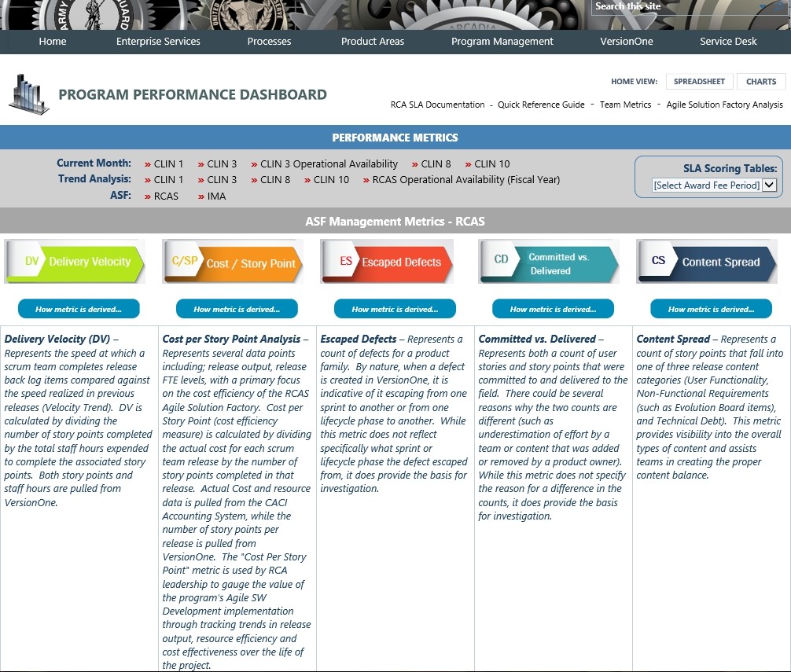Show how Committed vs. Delivered is derived
This screenshot has width=791, height=672.
(553, 309)
